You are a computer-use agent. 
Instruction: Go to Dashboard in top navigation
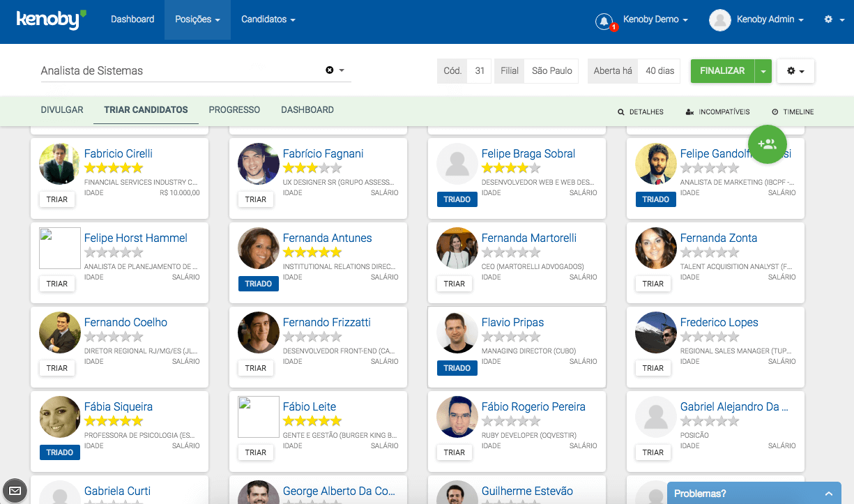pos(132,20)
